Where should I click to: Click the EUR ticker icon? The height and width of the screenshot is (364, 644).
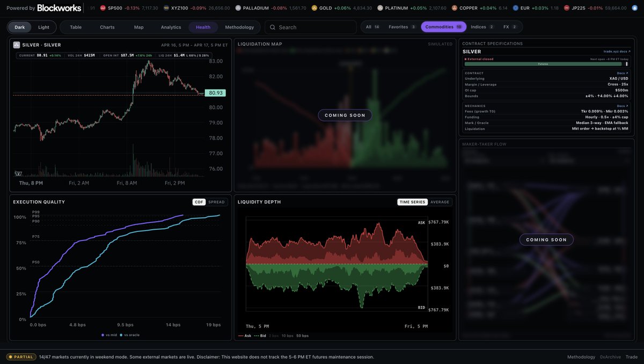tap(516, 8)
